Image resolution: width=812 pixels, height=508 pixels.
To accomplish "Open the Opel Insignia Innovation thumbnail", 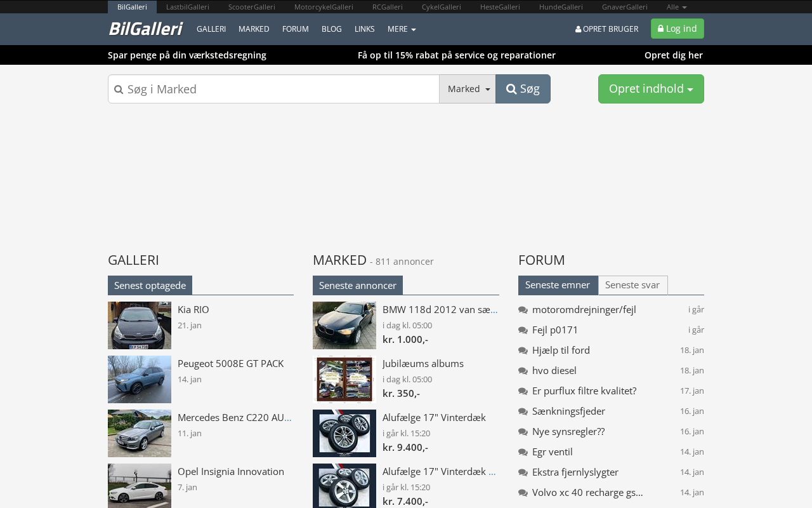I will point(140,486).
